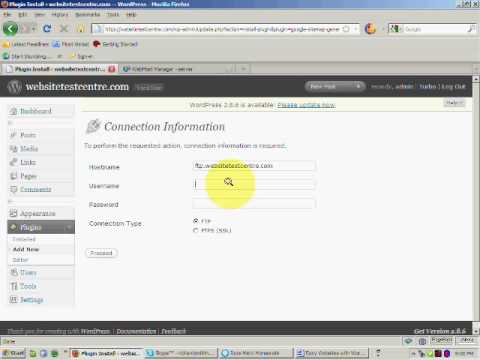This screenshot has width=480, height=360.
Task: Click the Stop loading X icon
Action: click(64, 29)
